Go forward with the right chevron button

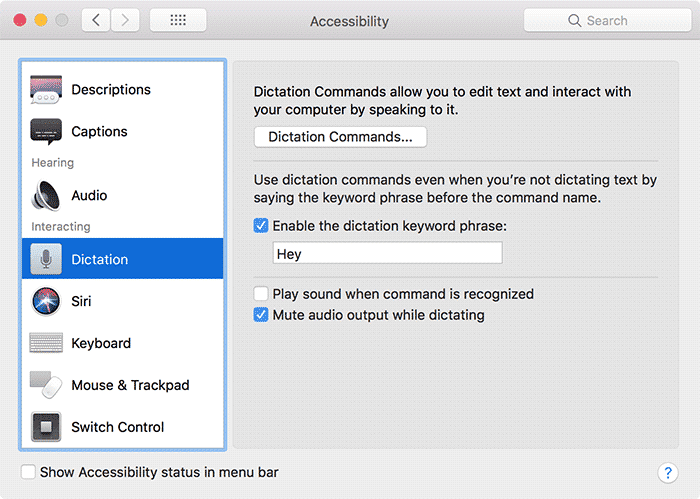[x=125, y=20]
